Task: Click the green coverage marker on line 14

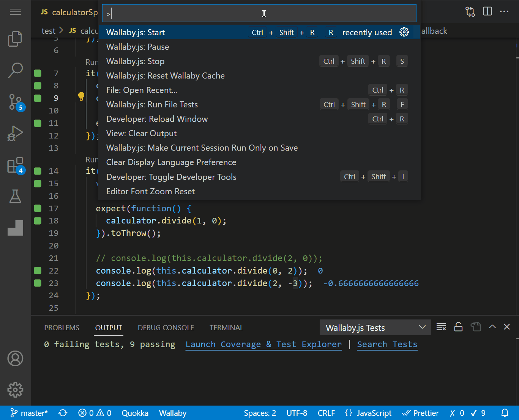Action: coord(38,171)
